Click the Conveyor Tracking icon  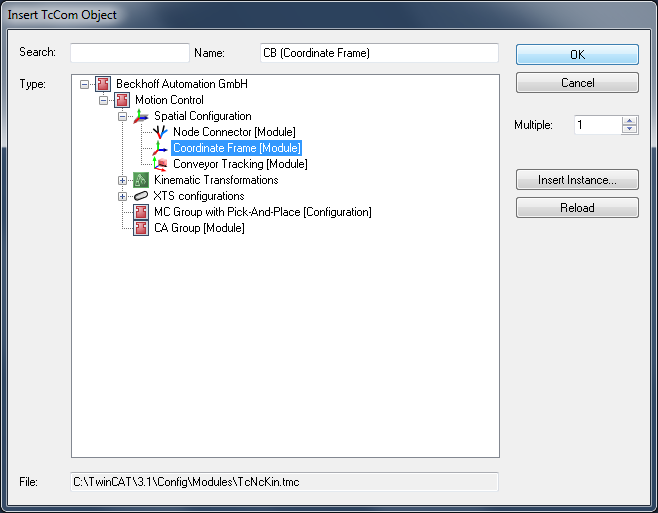point(160,164)
